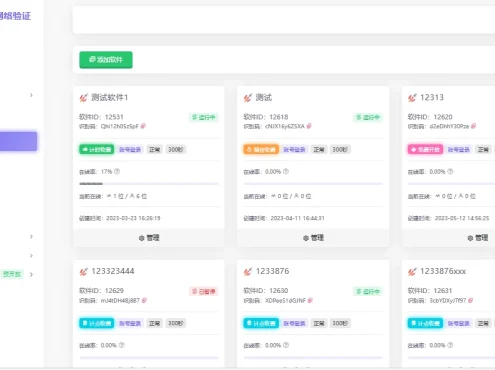This screenshot has height=370, width=495.
Task: Toggle 运行中 status badge on software 12630
Action: click(368, 292)
